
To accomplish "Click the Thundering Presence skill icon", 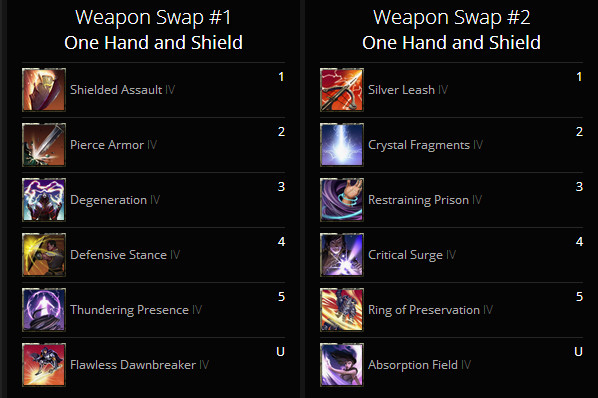I will [44, 310].
